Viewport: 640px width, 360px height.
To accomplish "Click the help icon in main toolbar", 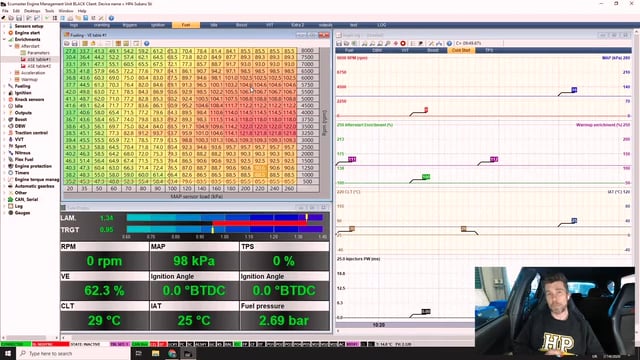I will point(111,18).
